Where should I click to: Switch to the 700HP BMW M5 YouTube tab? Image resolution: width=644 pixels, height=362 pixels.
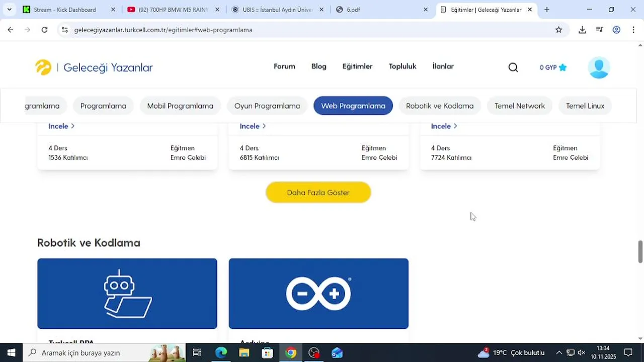tap(174, 10)
